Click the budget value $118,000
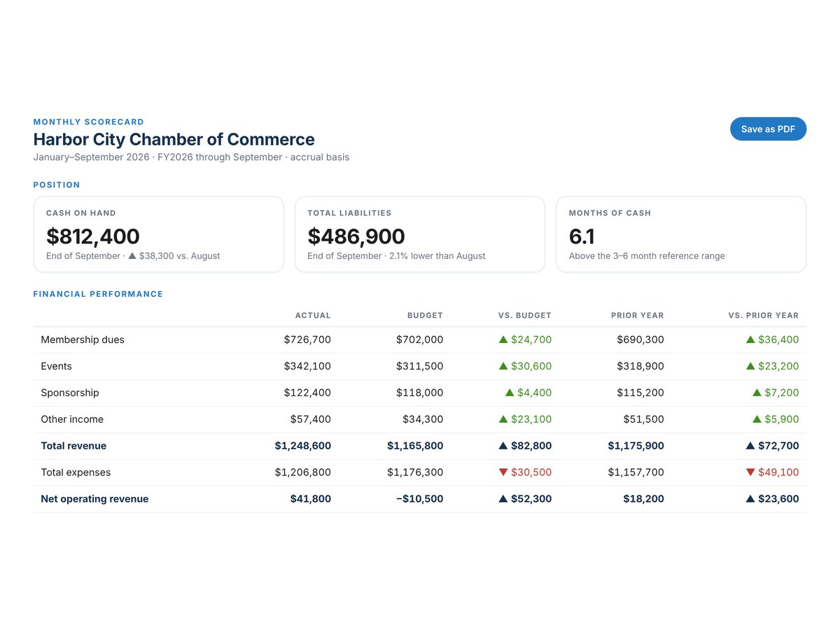Viewport: 840px width, 630px height. coord(419,393)
